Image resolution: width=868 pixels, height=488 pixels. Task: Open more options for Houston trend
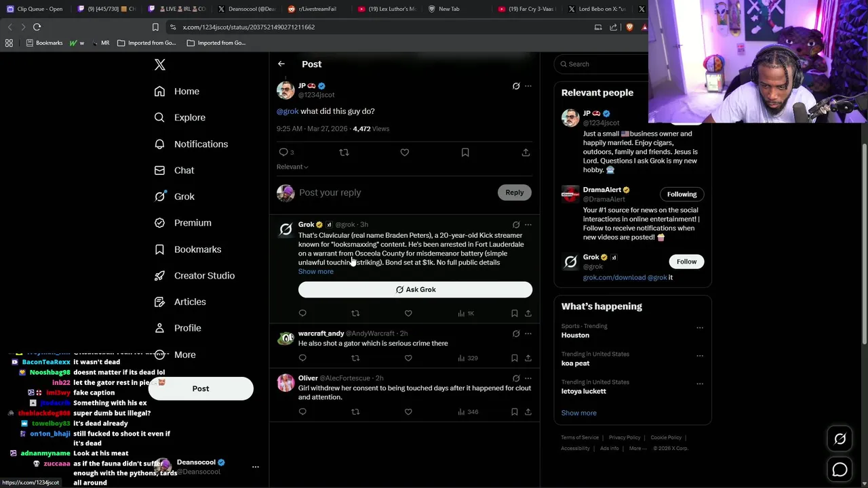tap(700, 327)
